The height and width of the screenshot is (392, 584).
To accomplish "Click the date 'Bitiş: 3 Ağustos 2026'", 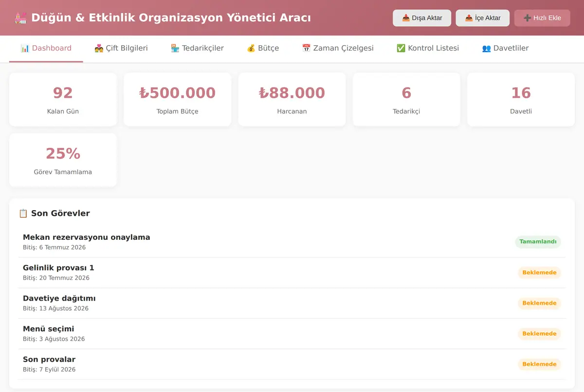I will (54, 339).
